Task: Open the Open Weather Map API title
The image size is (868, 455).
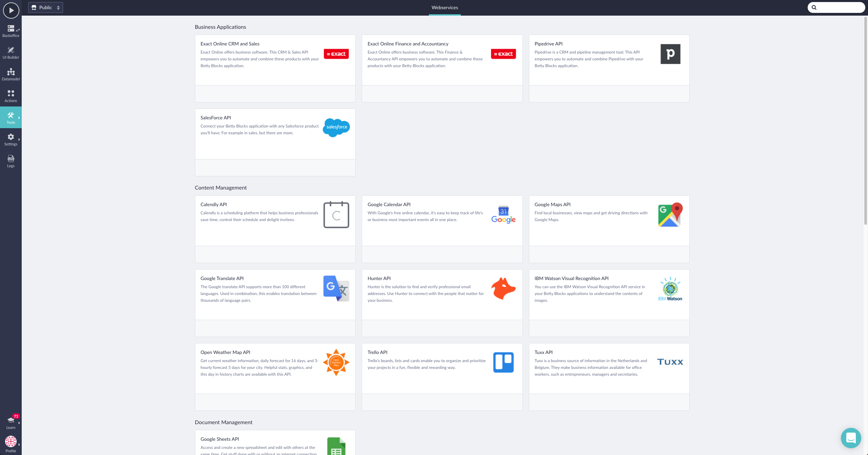Action: [225, 352]
